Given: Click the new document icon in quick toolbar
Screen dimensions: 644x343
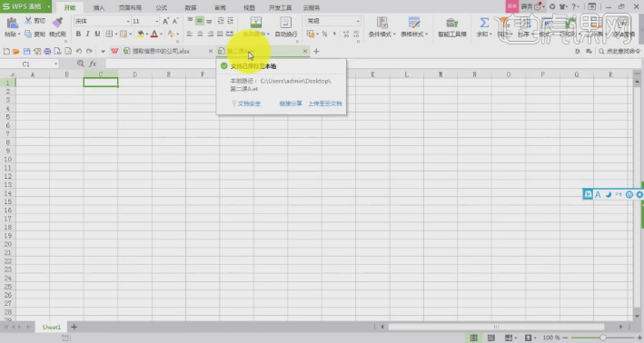Looking at the screenshot, I should point(6,52).
